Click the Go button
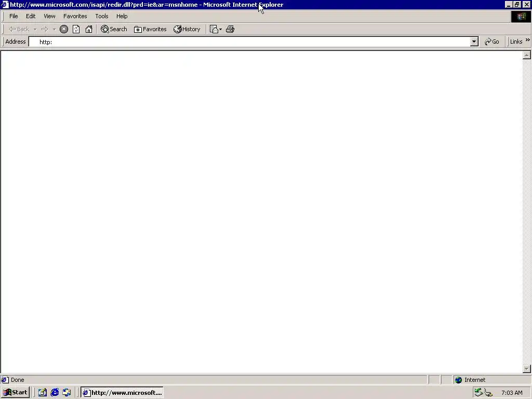This screenshot has width=532, height=399. pyautogui.click(x=491, y=42)
